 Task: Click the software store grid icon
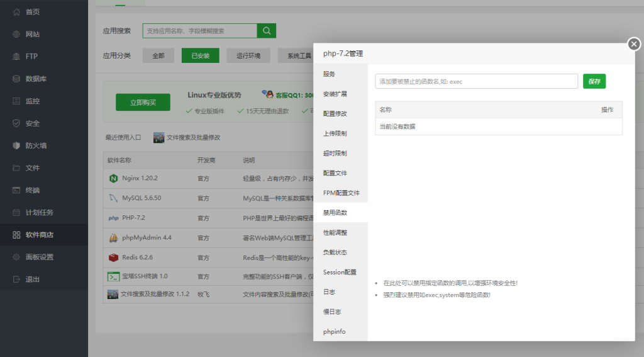click(x=16, y=235)
